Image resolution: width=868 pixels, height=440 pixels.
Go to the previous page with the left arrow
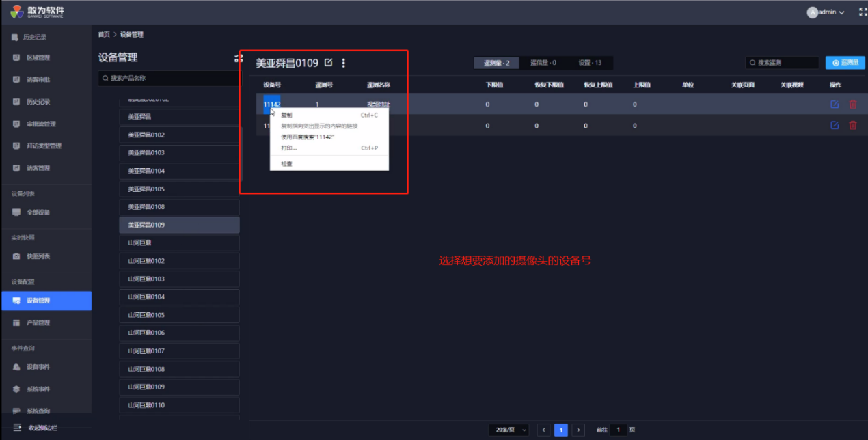point(543,430)
